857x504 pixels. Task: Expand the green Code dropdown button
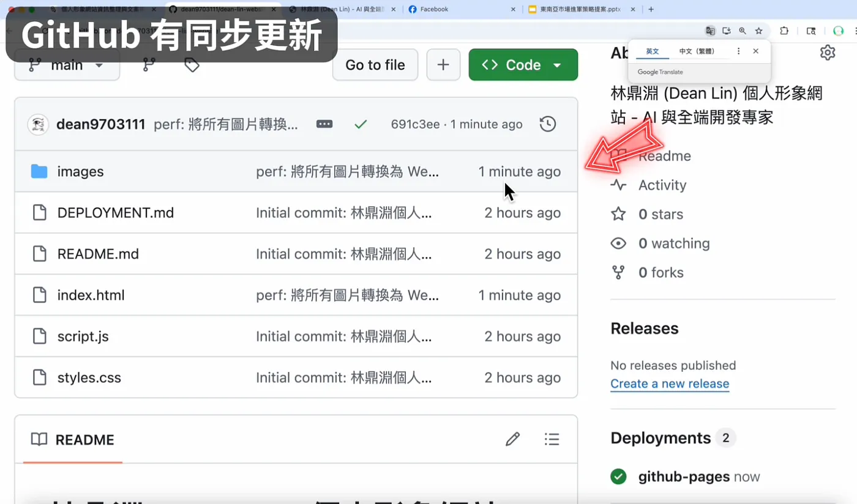[x=523, y=65]
